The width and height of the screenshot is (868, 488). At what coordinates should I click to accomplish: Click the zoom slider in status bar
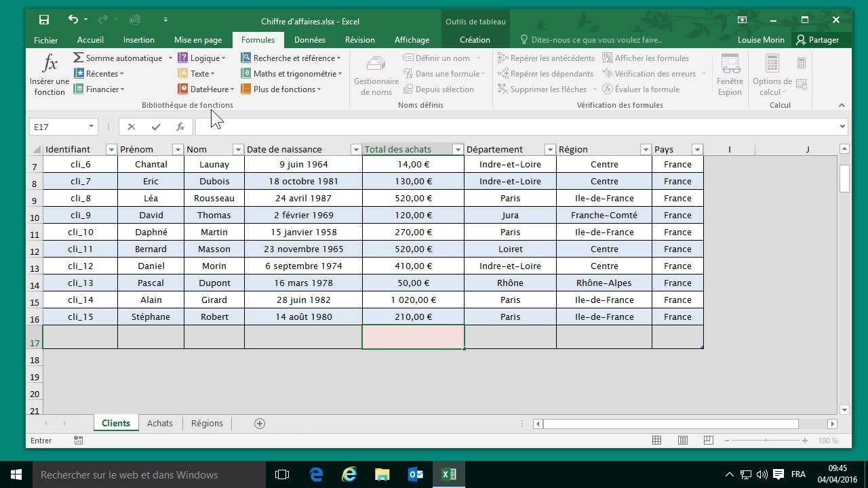[765, 441]
